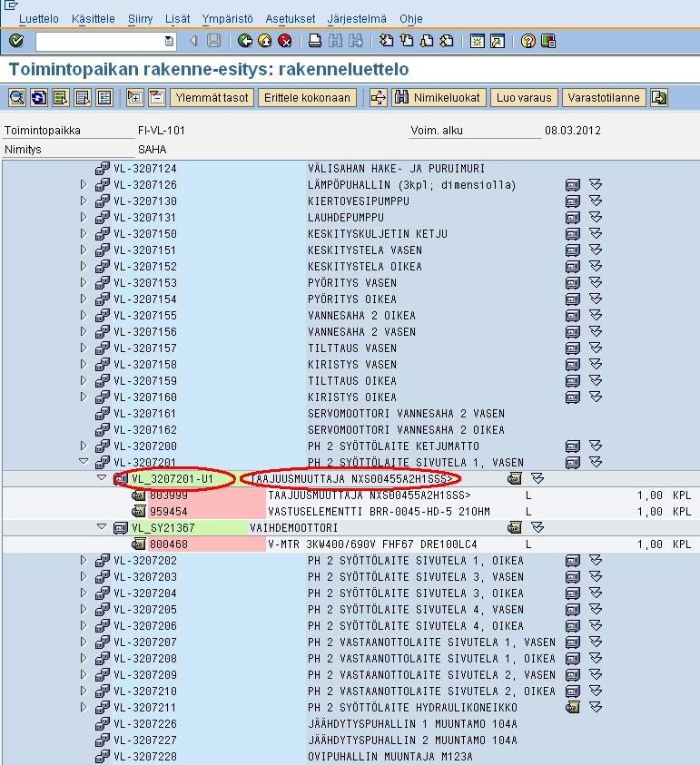Image resolution: width=700 pixels, height=765 pixels.
Task: Open the Luettelo menu
Action: pos(38,19)
